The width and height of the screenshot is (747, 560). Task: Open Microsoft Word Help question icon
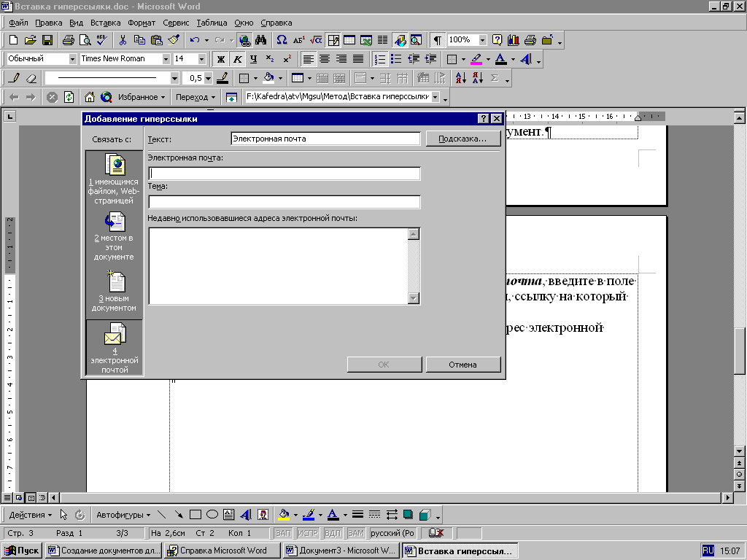497,40
